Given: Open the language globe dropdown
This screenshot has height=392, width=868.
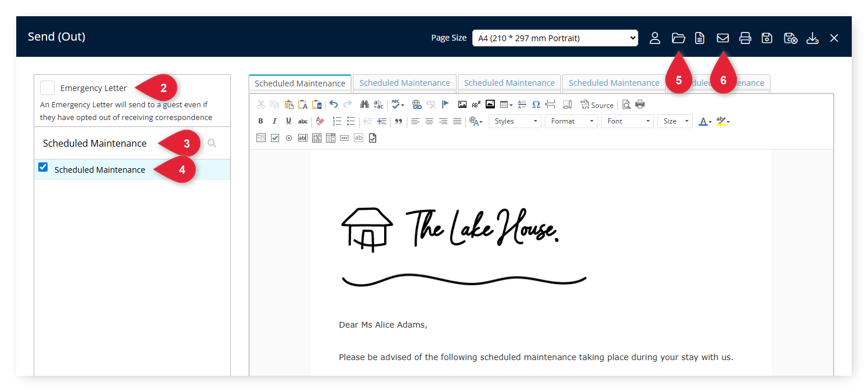Looking at the screenshot, I should point(476,121).
